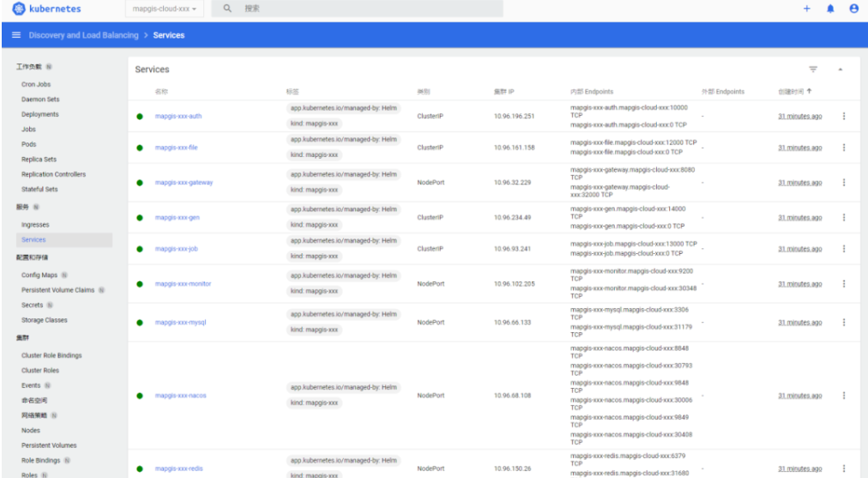Open the mapgis-xxx-mysql service link
This screenshot has height=478, width=868.
[x=180, y=323]
